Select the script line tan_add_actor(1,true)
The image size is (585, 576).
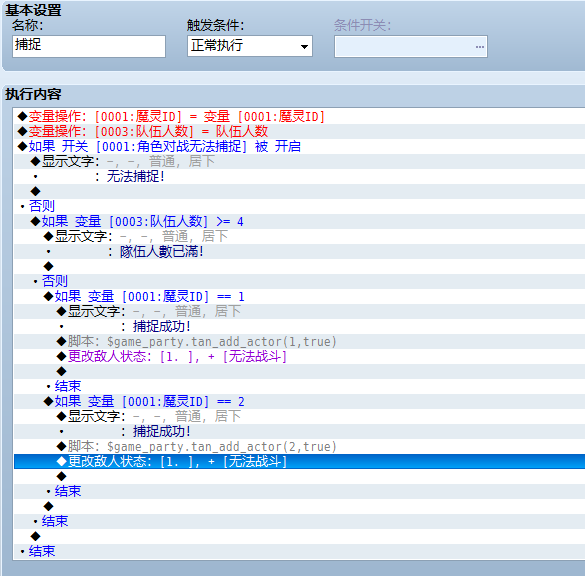(x=299, y=342)
